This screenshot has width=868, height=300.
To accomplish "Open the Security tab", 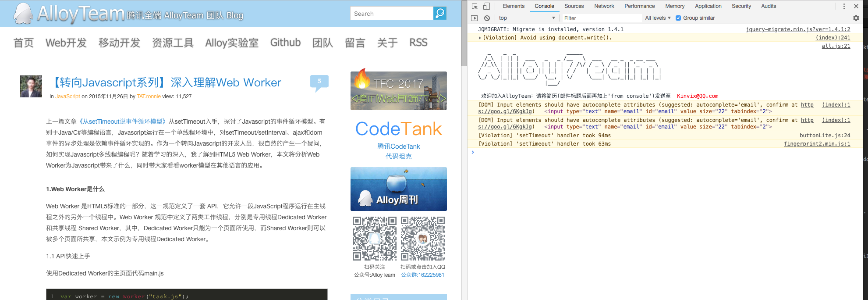I will point(741,6).
